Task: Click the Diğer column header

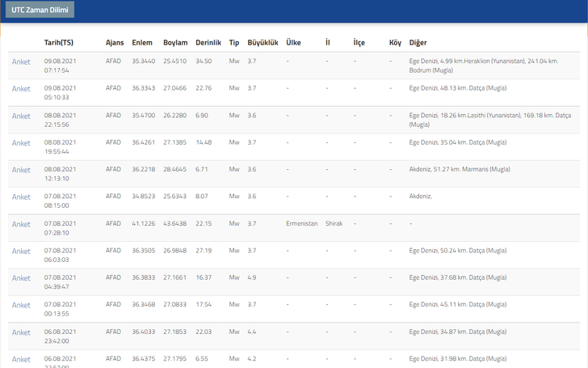Action: (418, 42)
